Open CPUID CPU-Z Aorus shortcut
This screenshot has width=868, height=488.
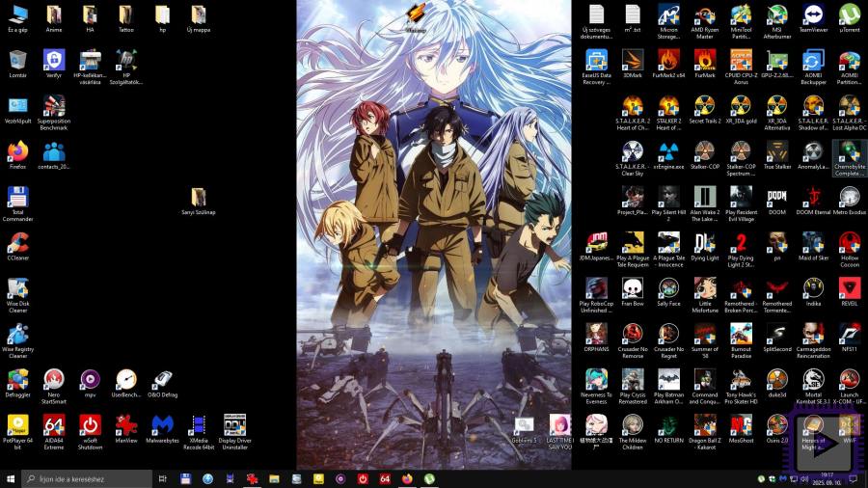pyautogui.click(x=741, y=68)
